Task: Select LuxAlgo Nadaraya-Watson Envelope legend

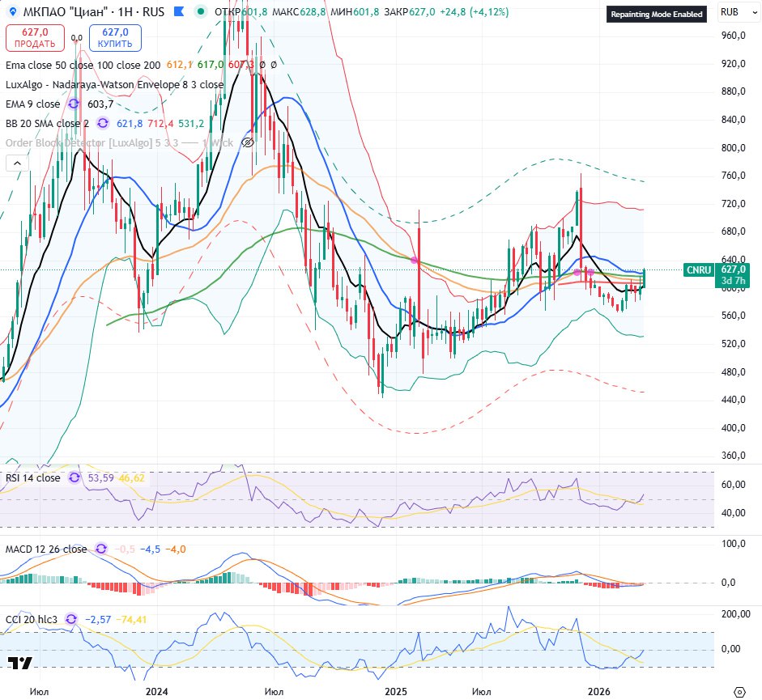Action: [x=114, y=84]
